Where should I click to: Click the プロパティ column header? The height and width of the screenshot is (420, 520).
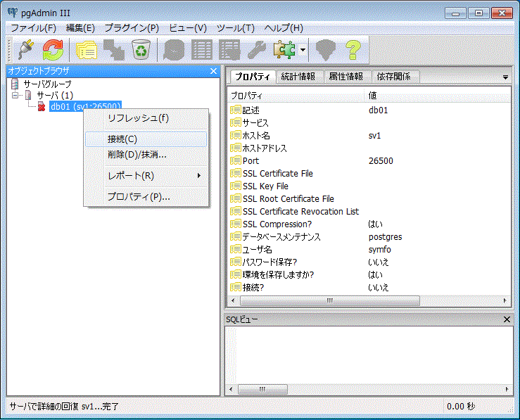[x=296, y=96]
